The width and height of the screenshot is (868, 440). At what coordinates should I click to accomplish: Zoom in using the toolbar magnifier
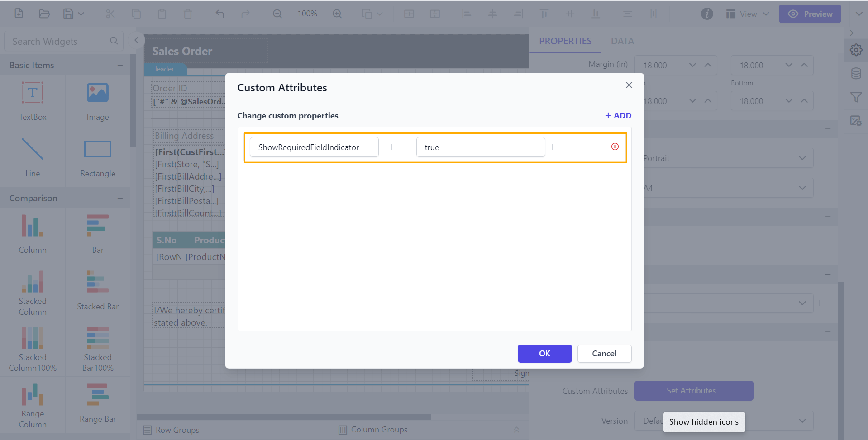coord(337,14)
